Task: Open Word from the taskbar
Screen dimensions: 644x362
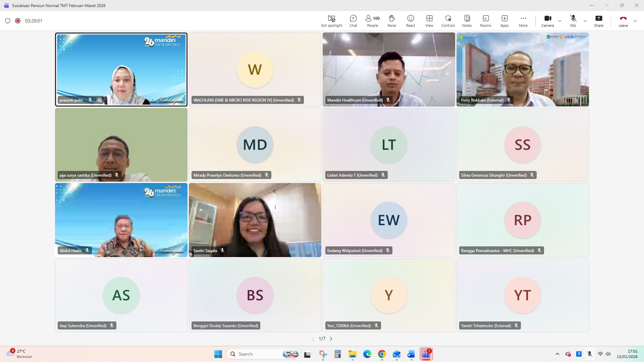Action: point(411,354)
